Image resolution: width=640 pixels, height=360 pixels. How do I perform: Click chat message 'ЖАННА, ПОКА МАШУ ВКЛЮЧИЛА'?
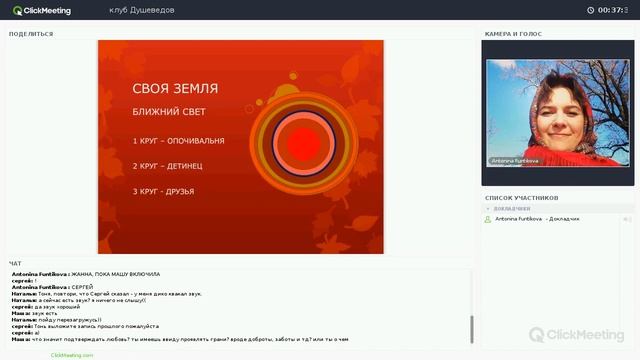[116, 274]
